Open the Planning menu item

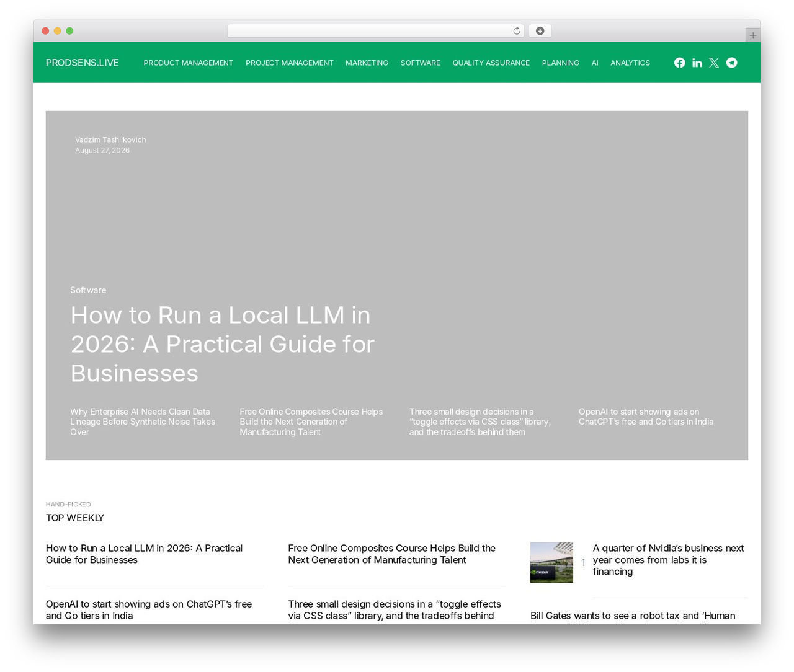pos(561,63)
